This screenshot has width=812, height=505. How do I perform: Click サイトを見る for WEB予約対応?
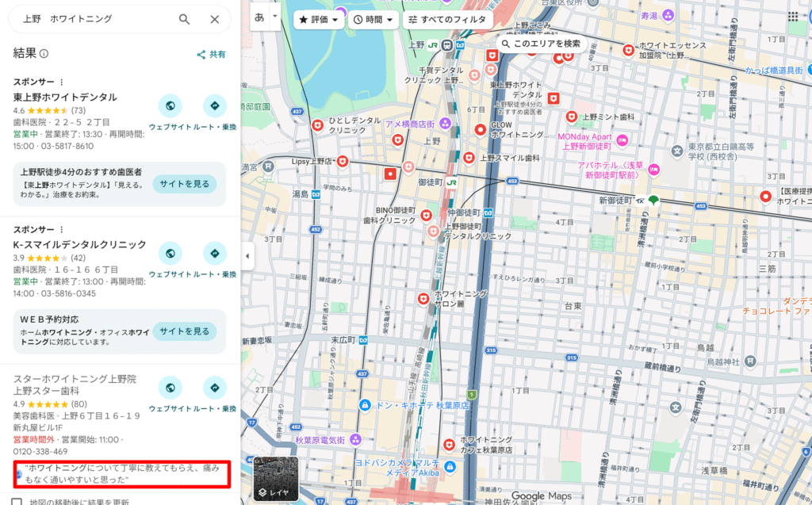tap(184, 331)
